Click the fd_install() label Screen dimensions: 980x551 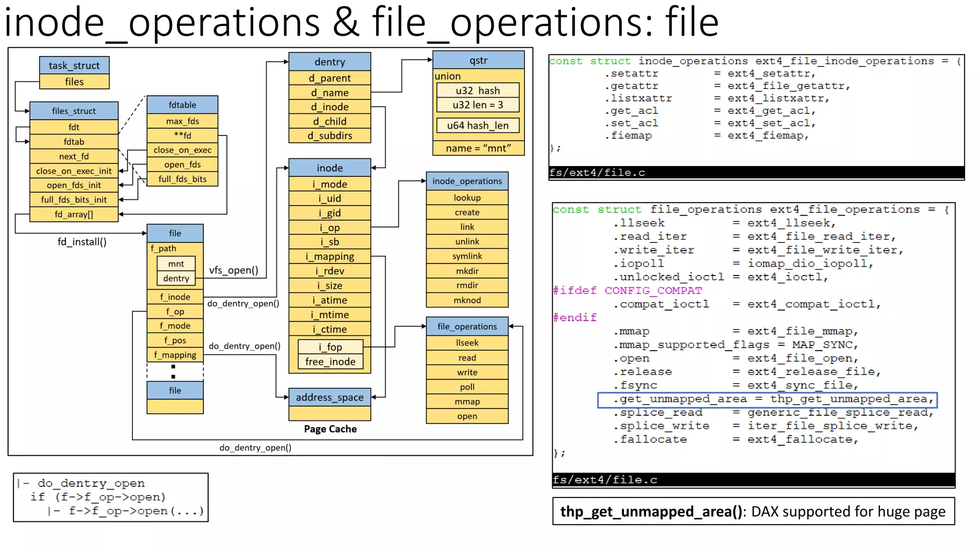(82, 242)
